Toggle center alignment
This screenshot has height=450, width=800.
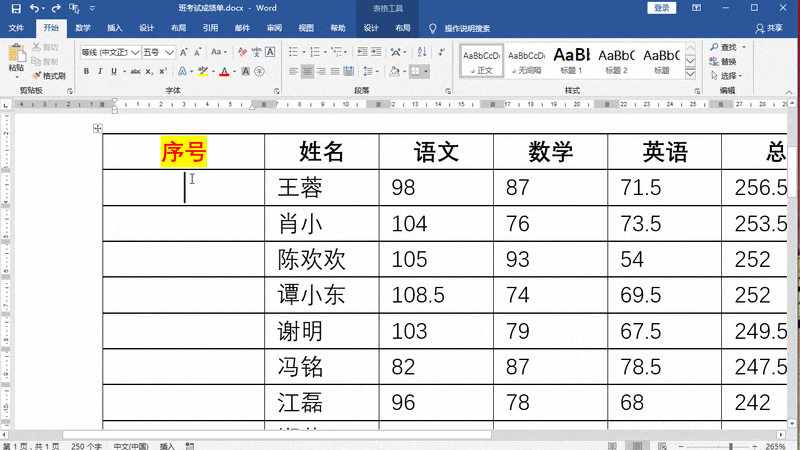pos(307,71)
